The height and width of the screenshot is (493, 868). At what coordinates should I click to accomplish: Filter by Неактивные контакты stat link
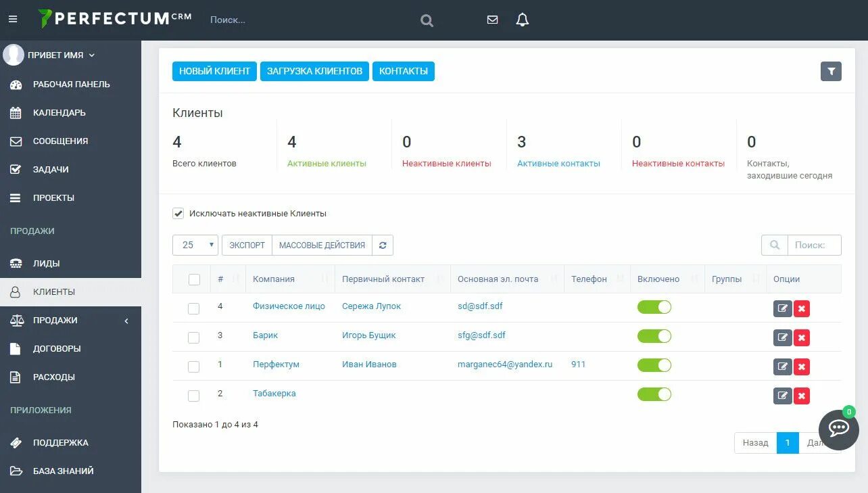(678, 164)
